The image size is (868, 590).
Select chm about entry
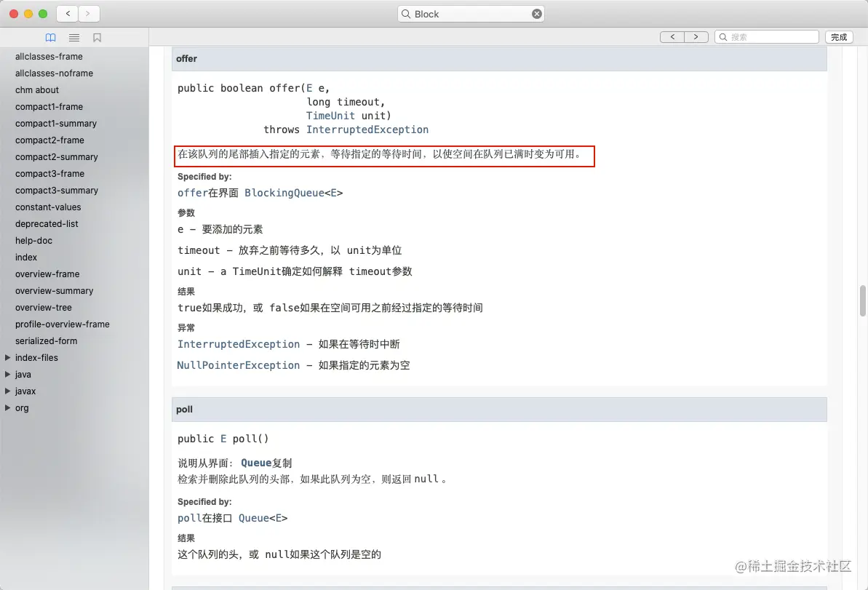37,89
